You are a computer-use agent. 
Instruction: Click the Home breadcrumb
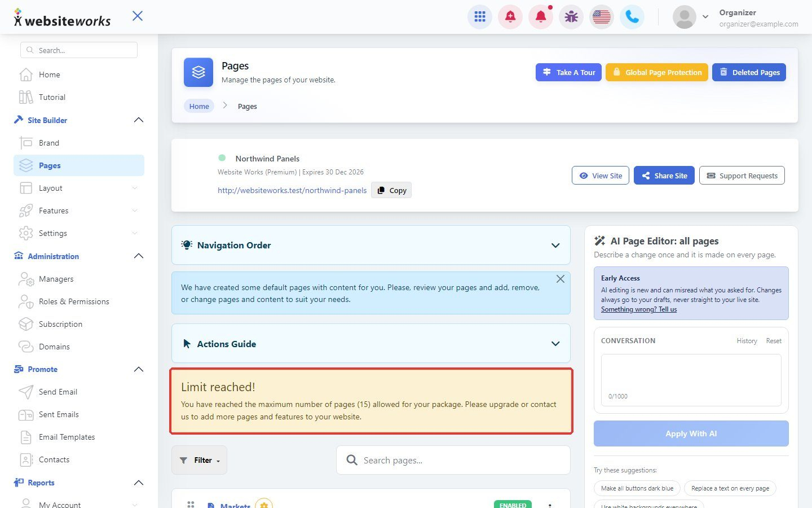(199, 106)
